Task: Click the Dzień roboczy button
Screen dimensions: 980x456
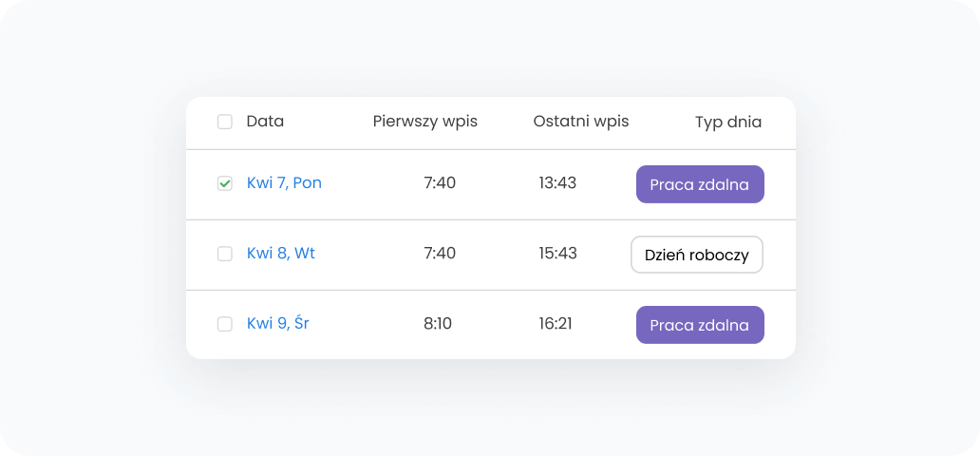Action: pyautogui.click(x=697, y=255)
